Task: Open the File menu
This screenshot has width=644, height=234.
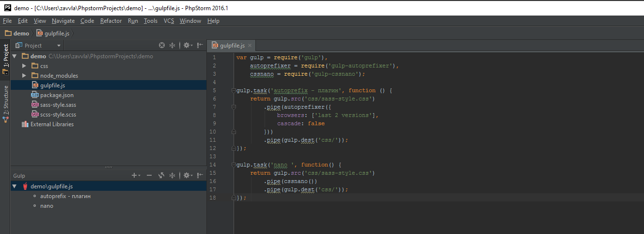Action: (x=7, y=21)
